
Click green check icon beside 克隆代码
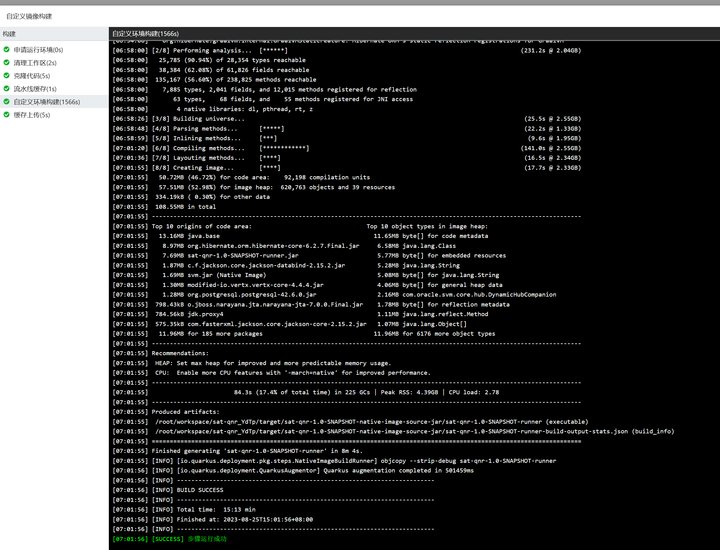6,75
